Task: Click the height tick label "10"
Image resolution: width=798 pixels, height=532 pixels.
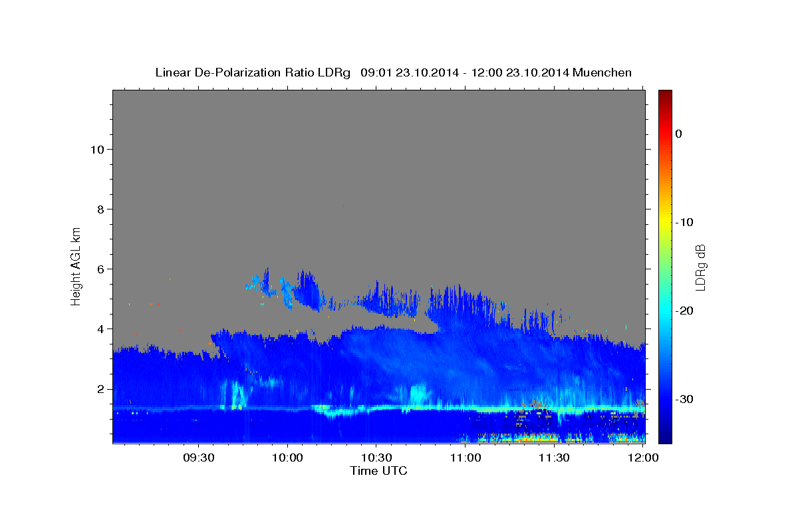Action: coord(96,149)
